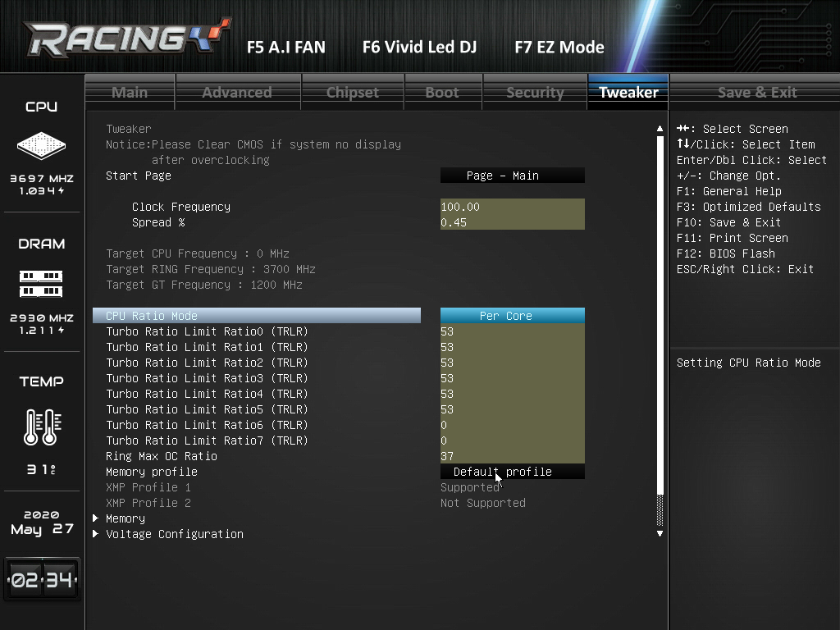This screenshot has height=630, width=840.
Task: Click the Target RING Frequency text
Action: [x=211, y=269]
